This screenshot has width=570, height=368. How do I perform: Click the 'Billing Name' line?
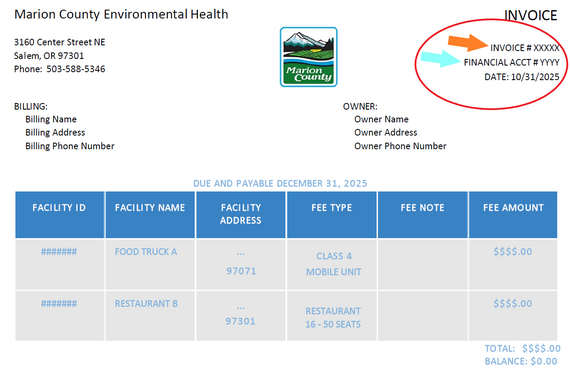coord(51,119)
